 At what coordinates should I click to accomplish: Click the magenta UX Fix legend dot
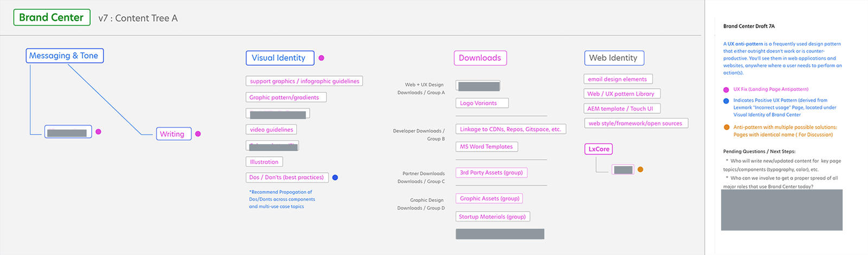coord(726,90)
